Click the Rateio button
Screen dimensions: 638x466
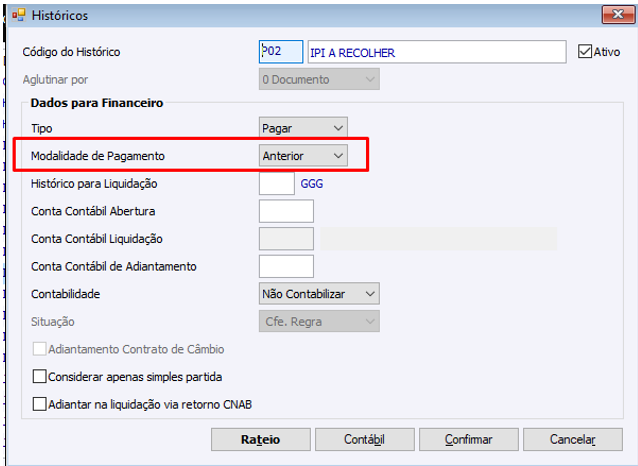(x=260, y=440)
